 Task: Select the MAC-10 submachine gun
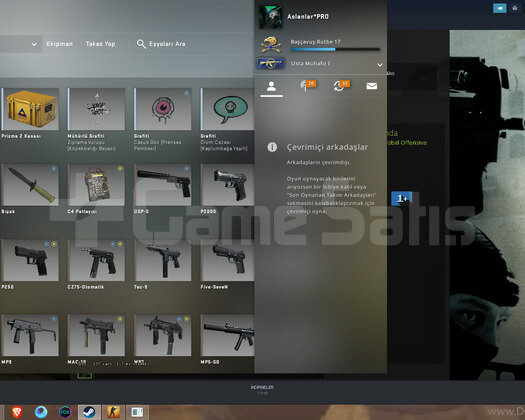click(x=96, y=335)
